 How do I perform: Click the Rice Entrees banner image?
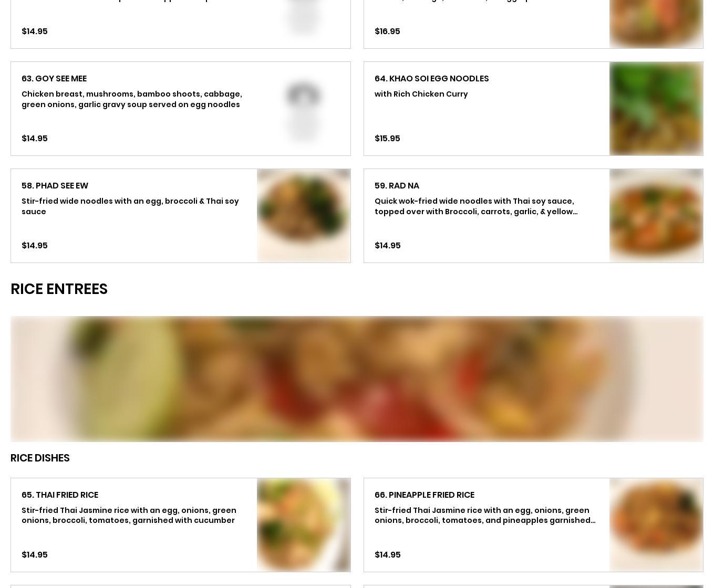pos(357,379)
